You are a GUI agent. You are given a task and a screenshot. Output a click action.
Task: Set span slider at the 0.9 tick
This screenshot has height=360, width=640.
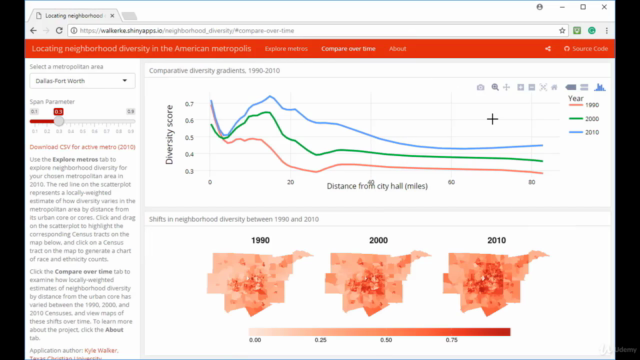coord(131,121)
